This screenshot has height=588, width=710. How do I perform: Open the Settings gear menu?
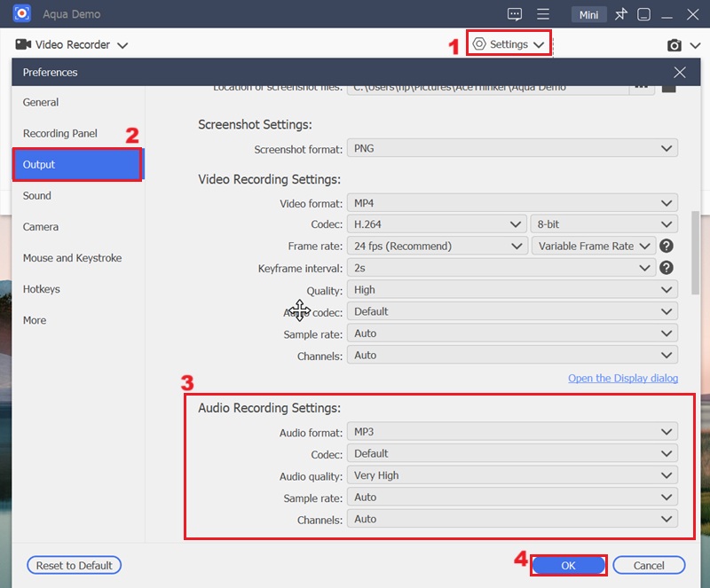(x=509, y=44)
